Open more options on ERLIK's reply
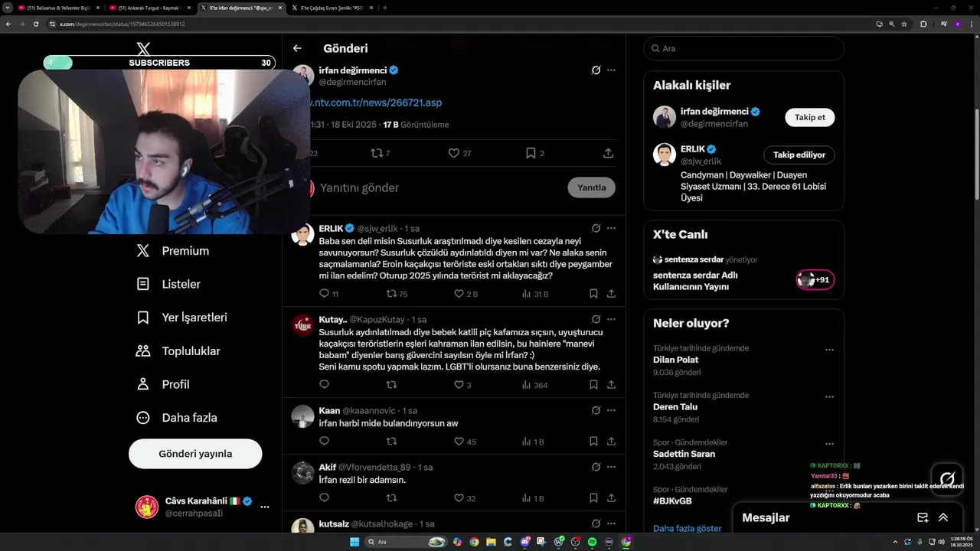The image size is (980, 551). [x=611, y=228]
